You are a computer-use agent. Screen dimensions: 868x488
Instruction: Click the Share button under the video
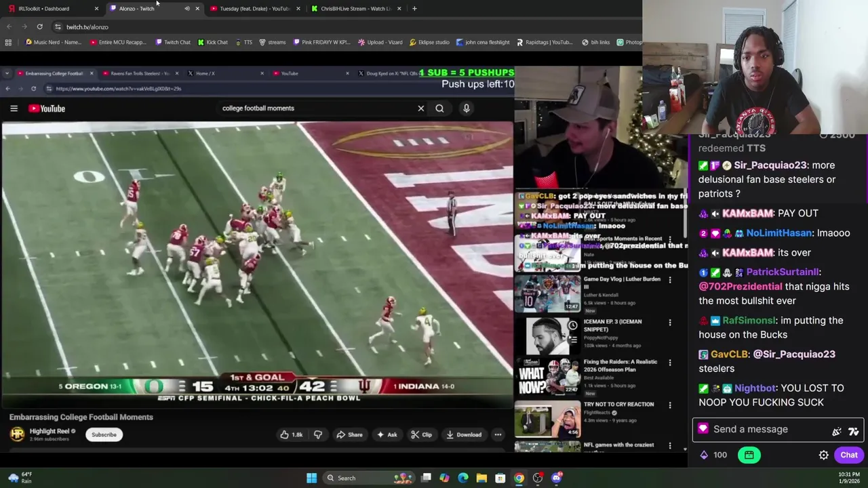point(350,435)
